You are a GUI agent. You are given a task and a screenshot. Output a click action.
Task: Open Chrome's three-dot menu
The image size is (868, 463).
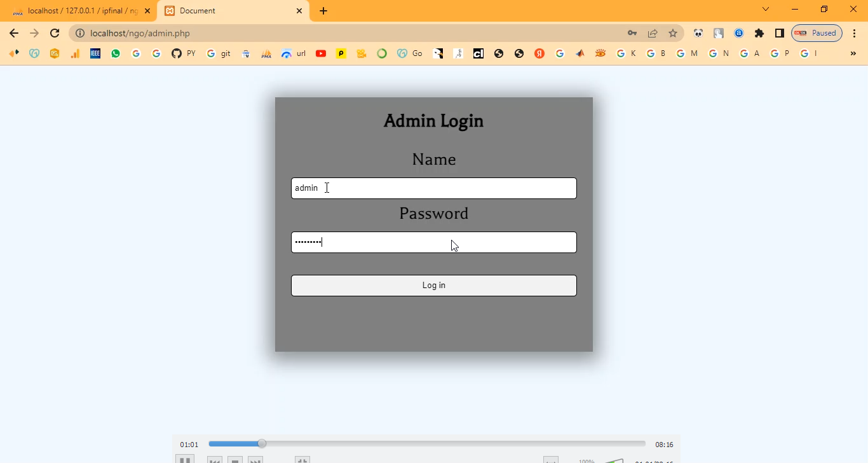pos(855,33)
